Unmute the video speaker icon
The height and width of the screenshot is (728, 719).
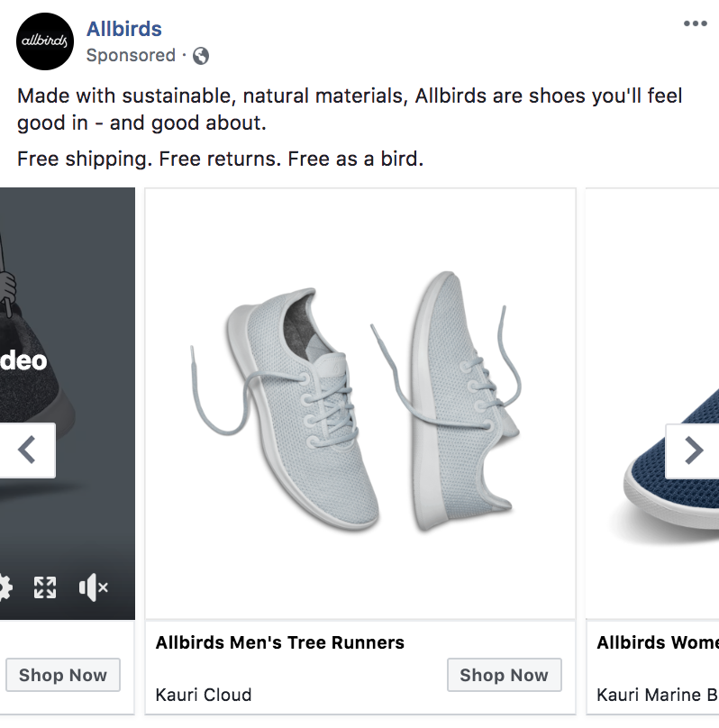coord(92,587)
